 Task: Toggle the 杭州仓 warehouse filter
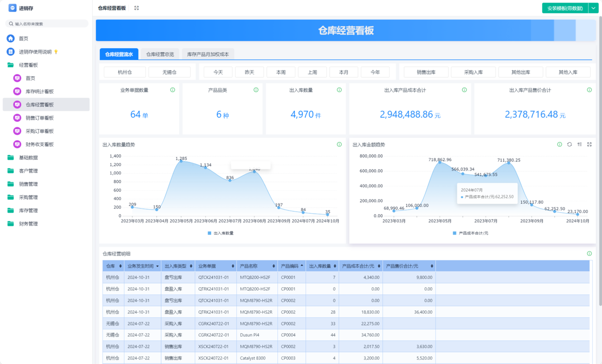click(x=125, y=72)
